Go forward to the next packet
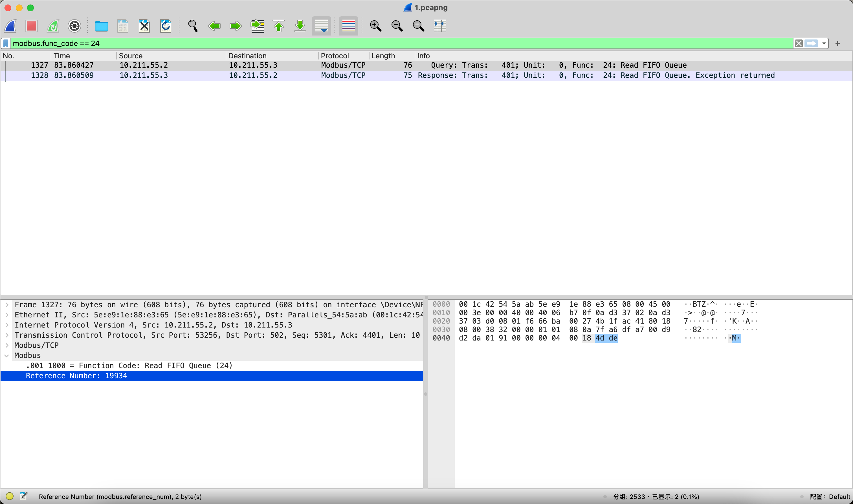Screen dimensions: 853x504 coord(236,26)
